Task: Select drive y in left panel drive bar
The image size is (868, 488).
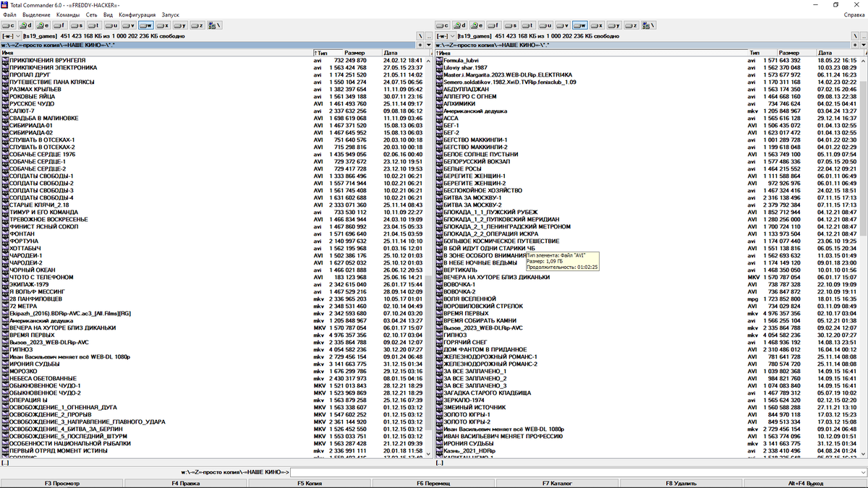Action: click(x=180, y=25)
